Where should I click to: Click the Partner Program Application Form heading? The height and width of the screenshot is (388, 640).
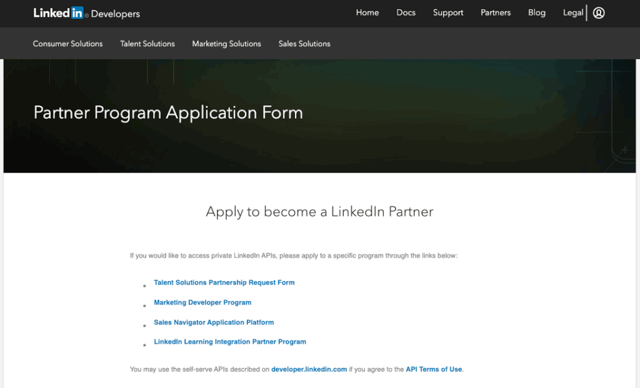coord(168,113)
